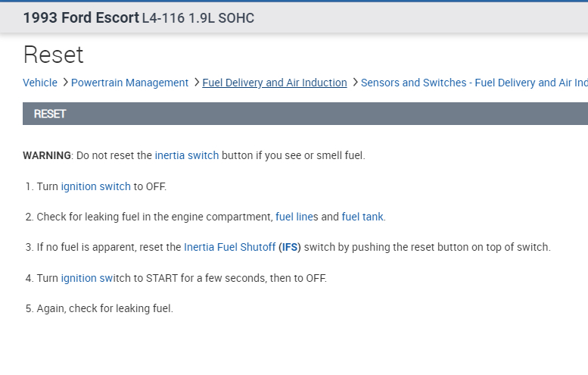Go to Fuel Delivery and Air Induction

(x=275, y=83)
